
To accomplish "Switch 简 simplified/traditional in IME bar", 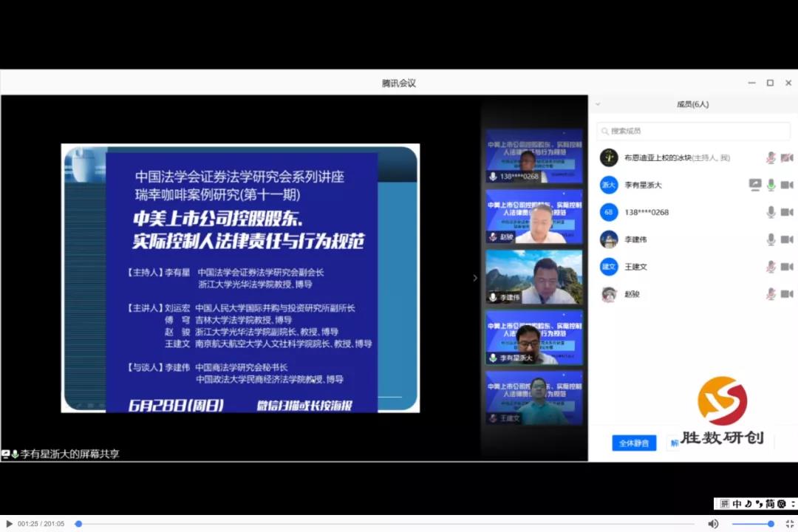I will point(769,504).
